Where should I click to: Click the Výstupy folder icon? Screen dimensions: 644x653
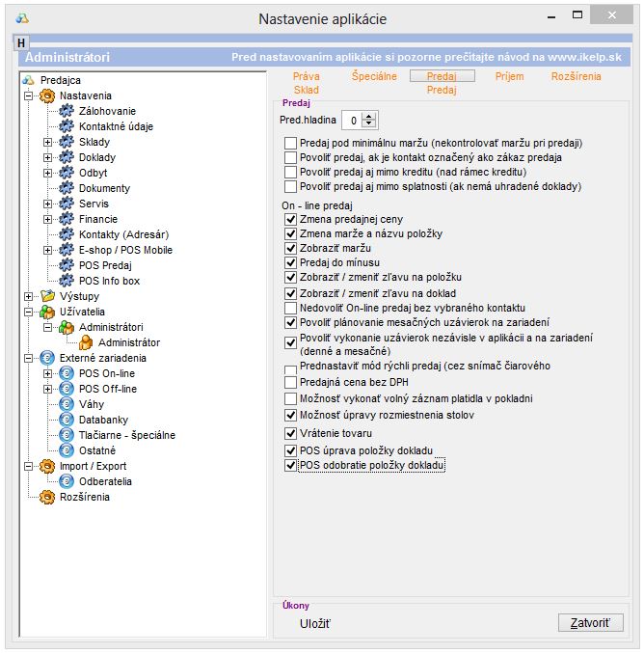[46, 296]
